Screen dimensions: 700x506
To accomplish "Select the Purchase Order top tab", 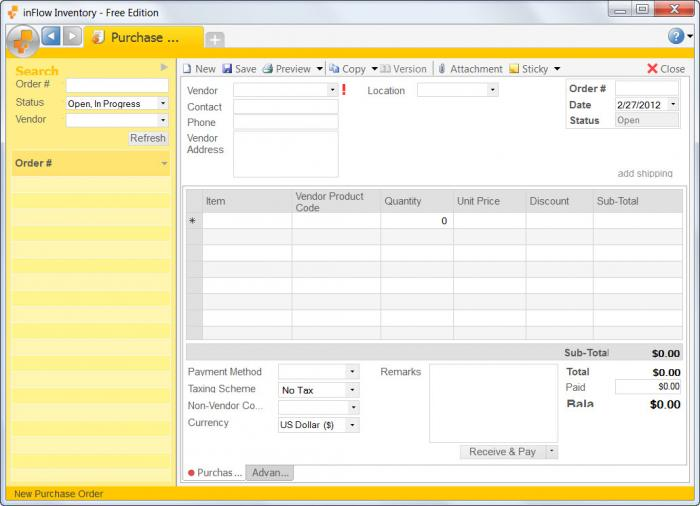I will click(144, 38).
